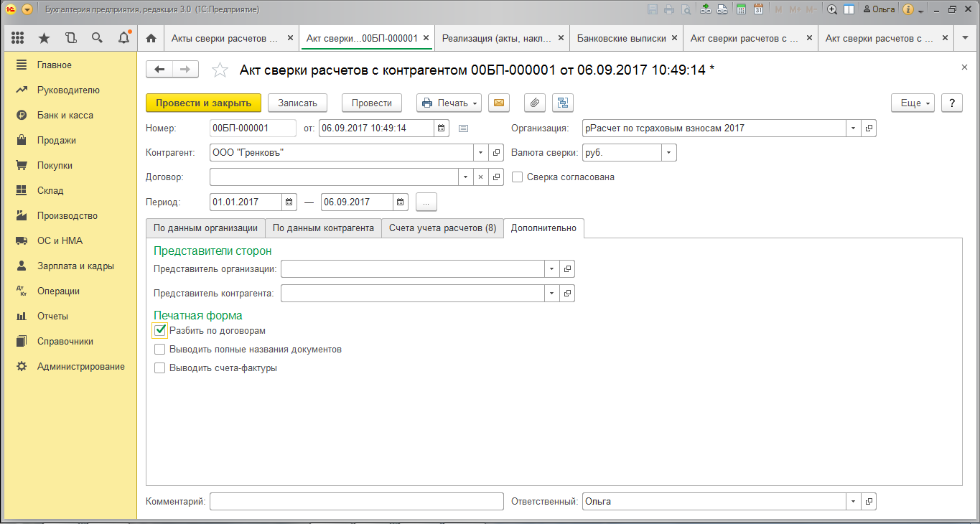Open the history scroll icon
The height and width of the screenshot is (524, 980).
click(x=70, y=38)
